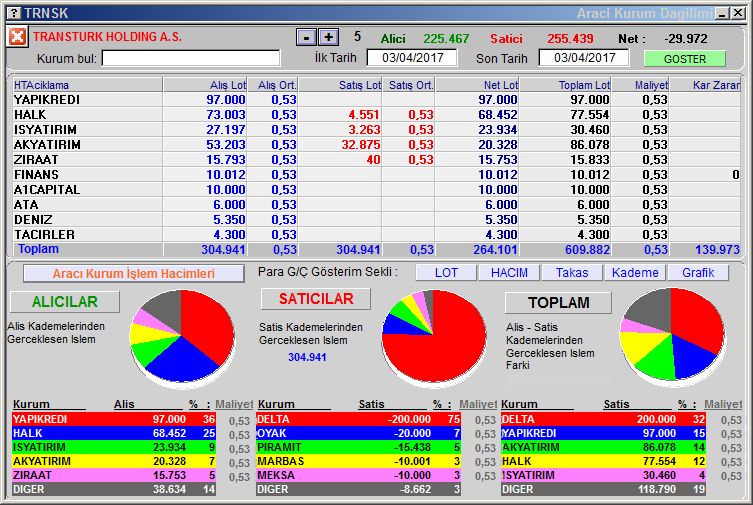
Task: Click red YAPIKREDI row in buyers list
Action: pos(114,419)
